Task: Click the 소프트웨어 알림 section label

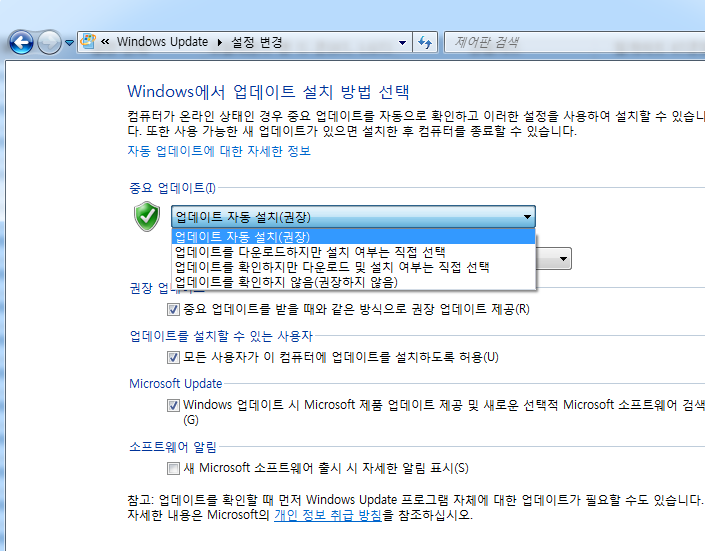Action: pyautogui.click(x=173, y=447)
